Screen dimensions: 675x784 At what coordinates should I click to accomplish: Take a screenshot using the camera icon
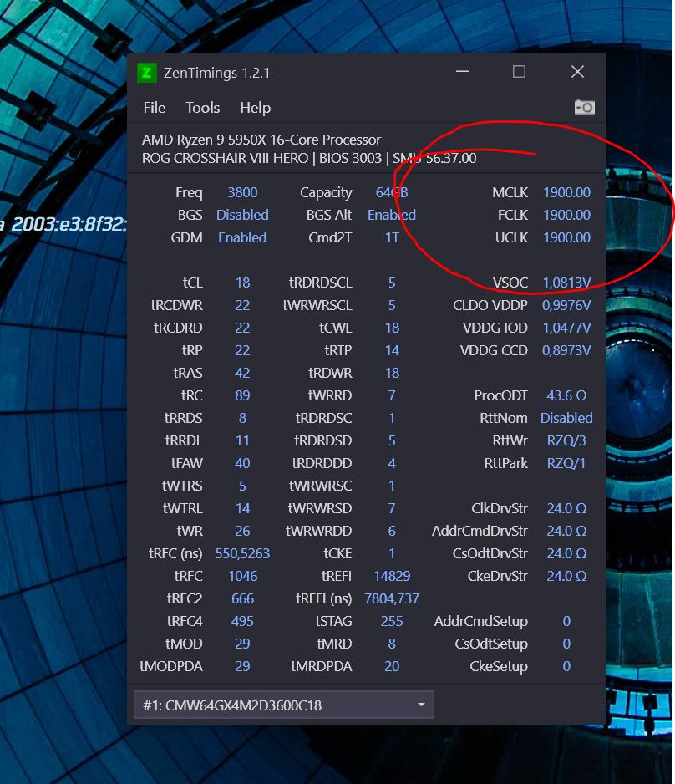[x=584, y=107]
